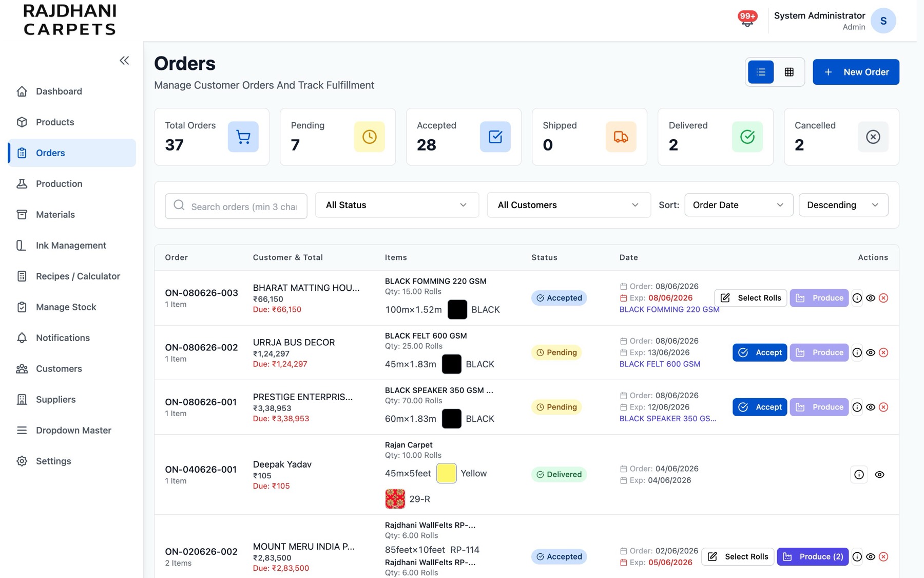Open Manage Stock in sidebar
The height and width of the screenshot is (578, 924).
point(72,307)
